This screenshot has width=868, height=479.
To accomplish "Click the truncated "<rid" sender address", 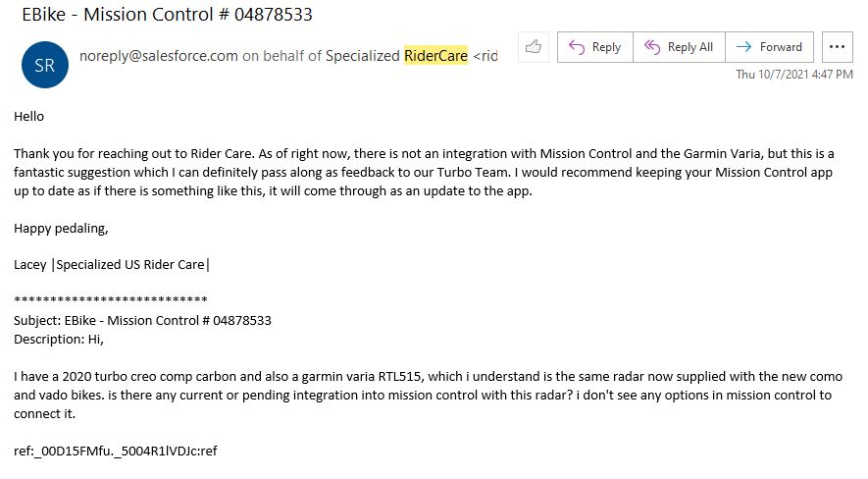I will (485, 56).
